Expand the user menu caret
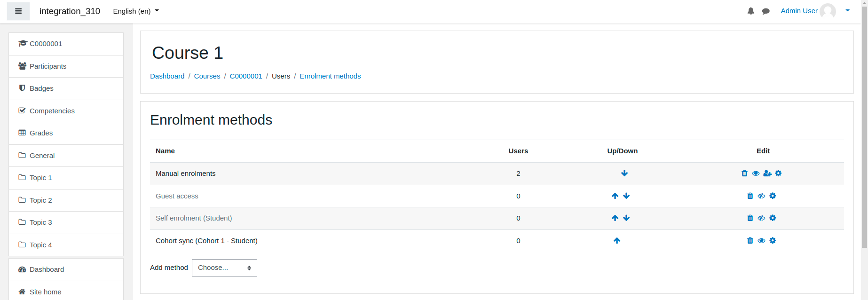 pos(847,11)
